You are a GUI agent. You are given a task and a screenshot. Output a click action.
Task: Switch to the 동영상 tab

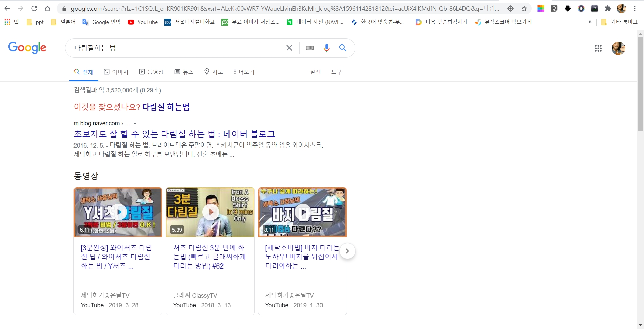[151, 72]
